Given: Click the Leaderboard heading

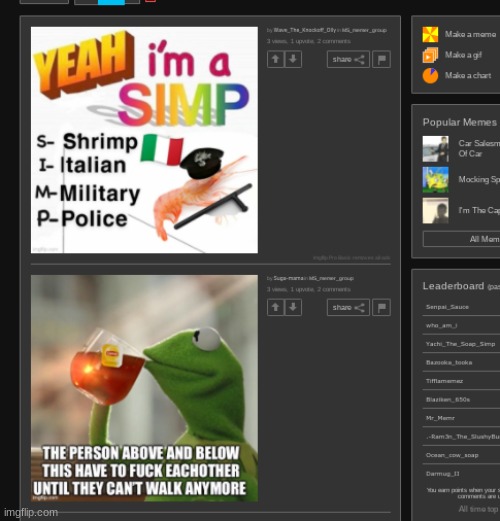Looking at the screenshot, I should pyautogui.click(x=453, y=286).
